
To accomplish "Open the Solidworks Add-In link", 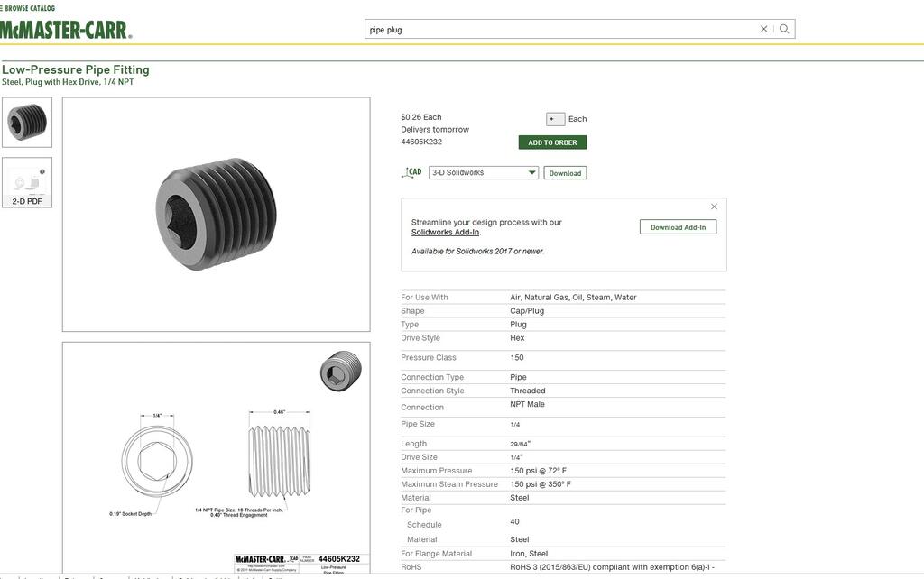I will (446, 232).
